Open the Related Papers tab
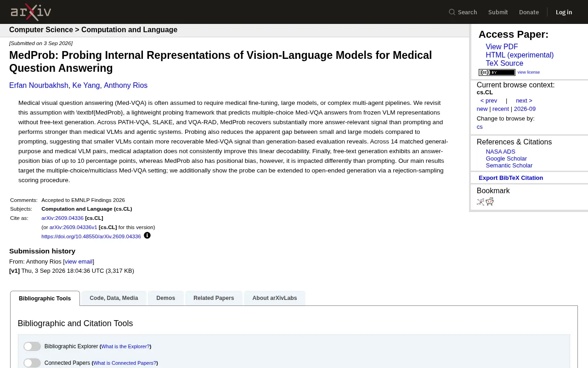The image size is (588, 368). coord(214,298)
